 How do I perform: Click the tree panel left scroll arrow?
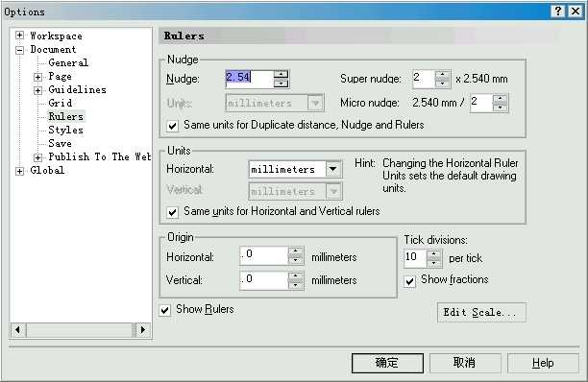(17, 329)
